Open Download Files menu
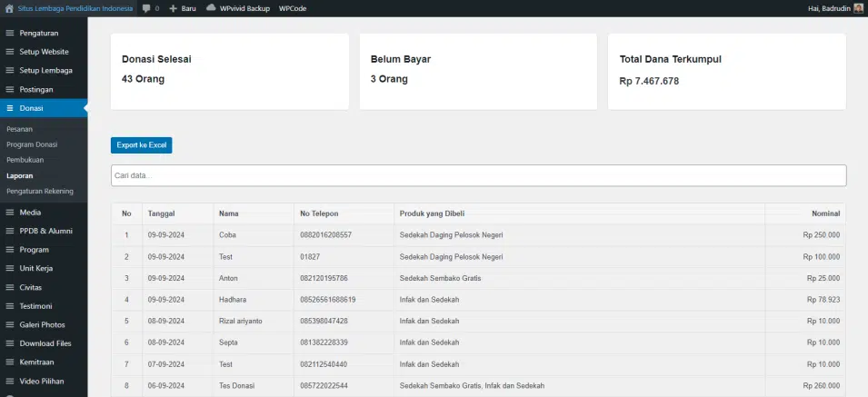Image resolution: width=868 pixels, height=397 pixels. click(44, 343)
